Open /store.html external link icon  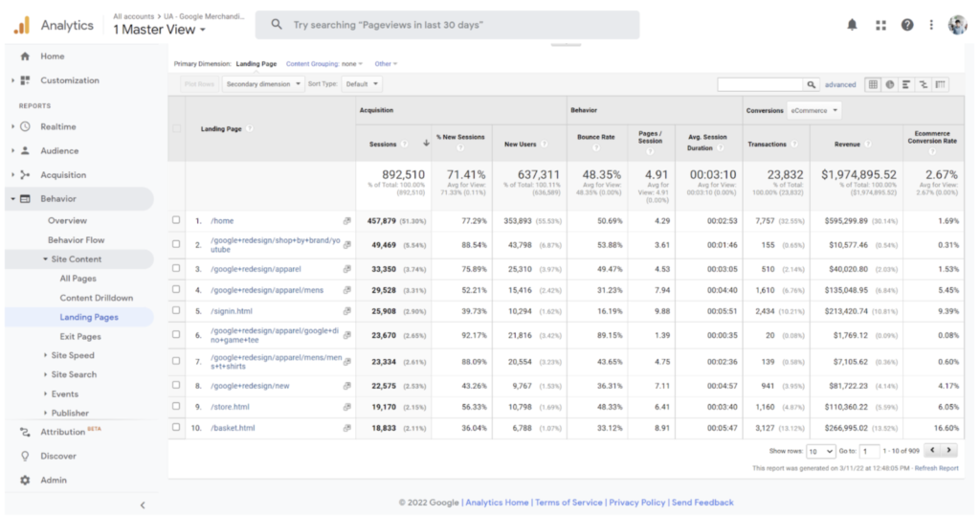click(x=346, y=407)
